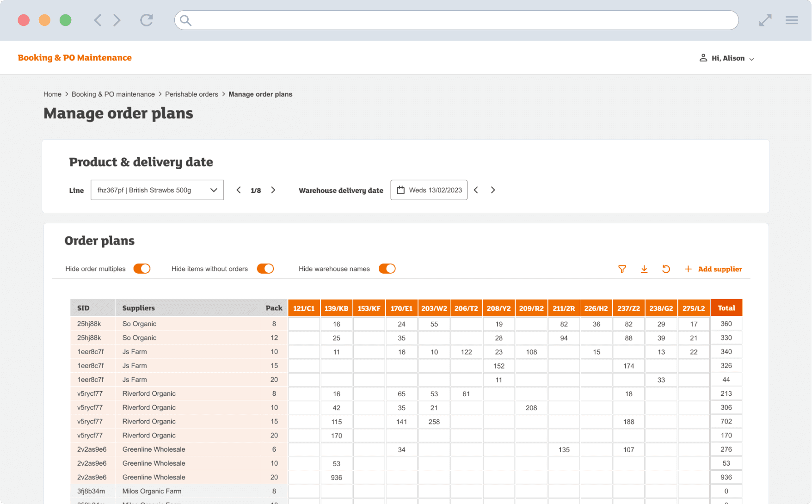This screenshot has width=812, height=504.
Task: Click the 122 cell in Js Farm row
Action: pos(466,352)
